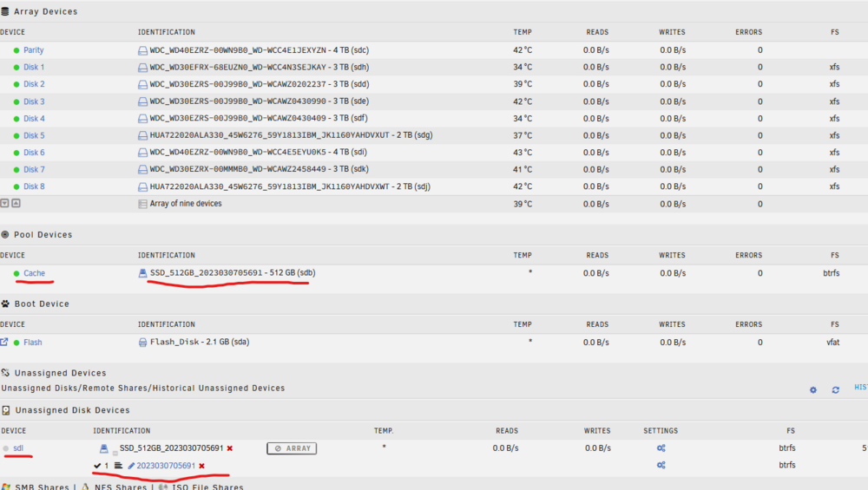868x490 pixels.
Task: Toggle the up-arrow view icon beside Array of nine devices
Action: (16, 203)
